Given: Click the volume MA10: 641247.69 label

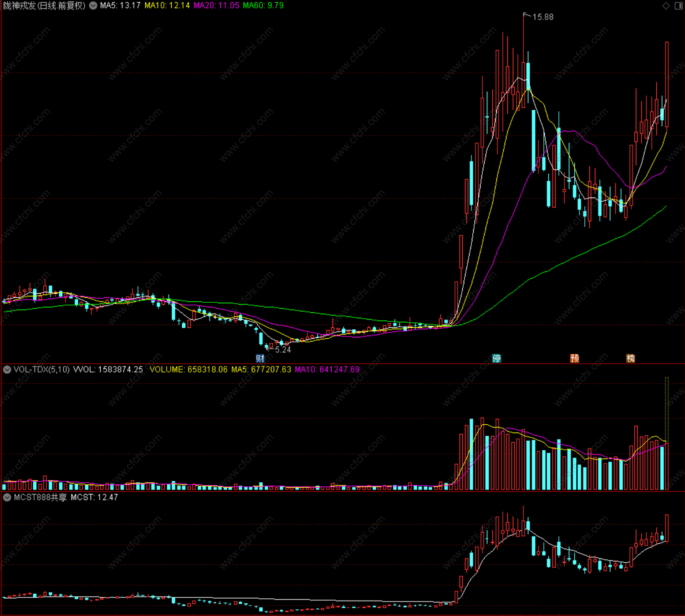Looking at the screenshot, I should click(327, 369).
